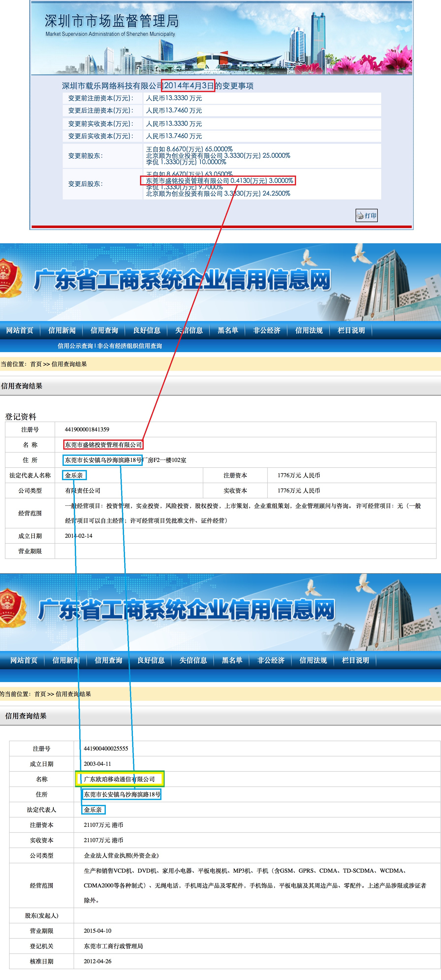Image resolution: width=441 pixels, height=980 pixels.
Task: Click 实收资本 value 21107万元 港币
Action: coord(103,840)
